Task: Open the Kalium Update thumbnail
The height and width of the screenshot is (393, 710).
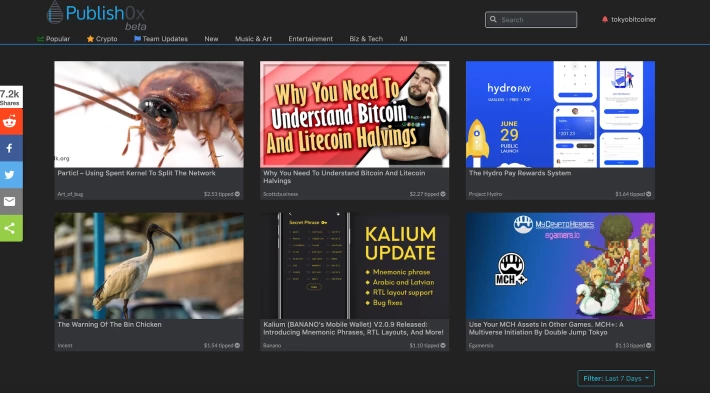Action: click(355, 266)
